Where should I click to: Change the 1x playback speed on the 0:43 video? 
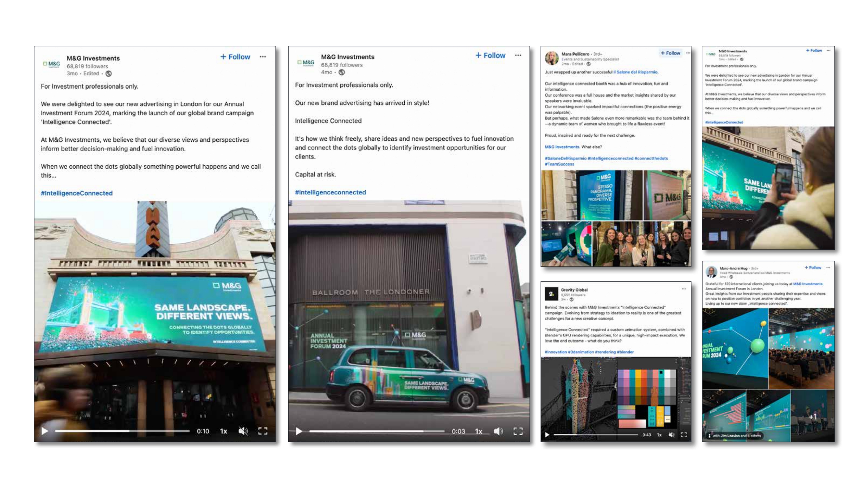coord(659,435)
